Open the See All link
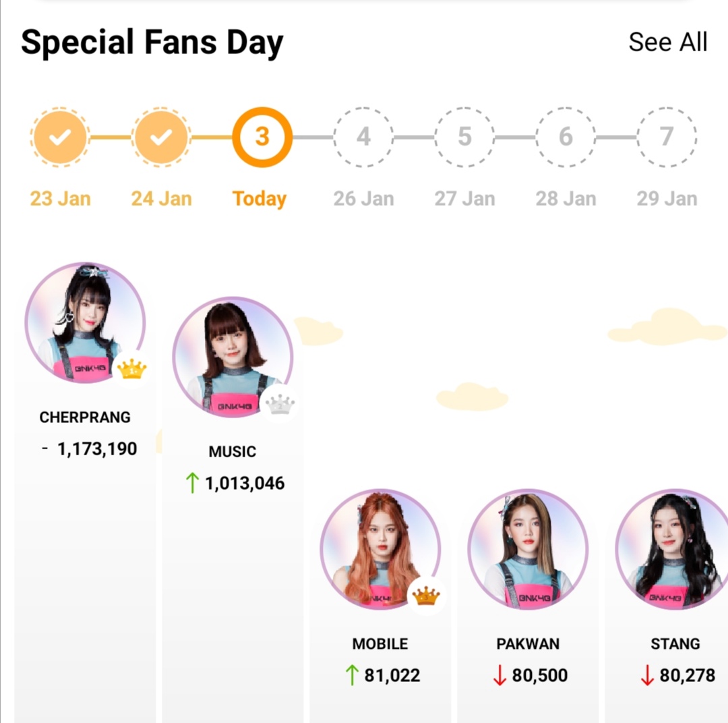728x723 pixels. 667,42
